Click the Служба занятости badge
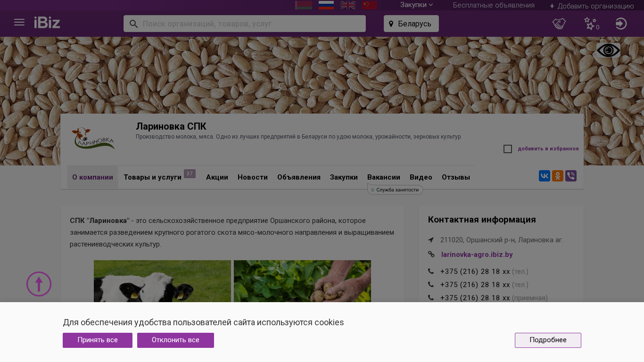Image resolution: width=644 pixels, height=362 pixels. click(x=395, y=189)
